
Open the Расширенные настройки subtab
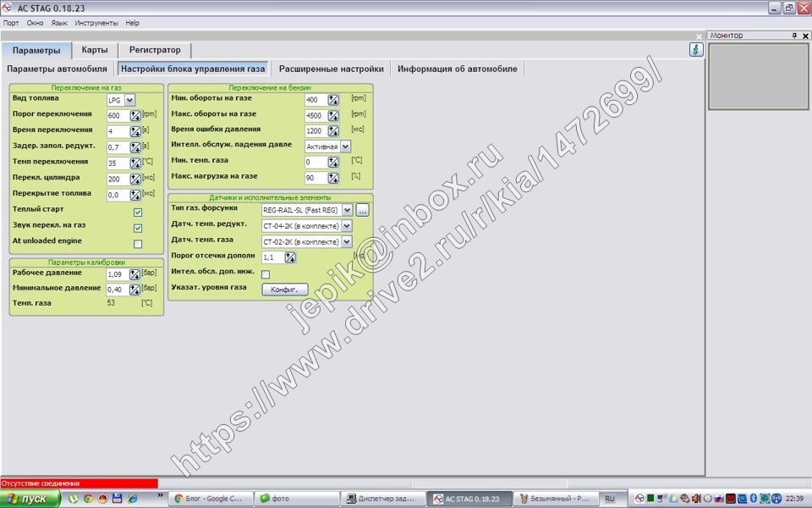point(332,69)
